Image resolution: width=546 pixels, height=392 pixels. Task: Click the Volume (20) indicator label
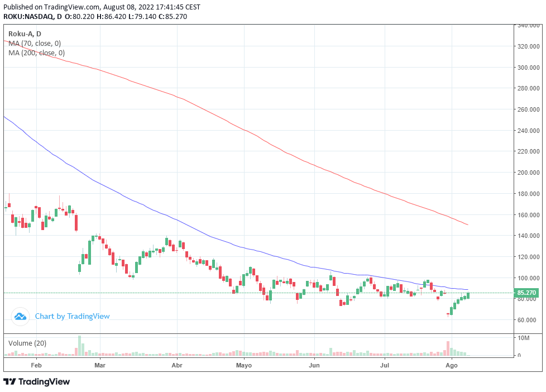(27, 343)
